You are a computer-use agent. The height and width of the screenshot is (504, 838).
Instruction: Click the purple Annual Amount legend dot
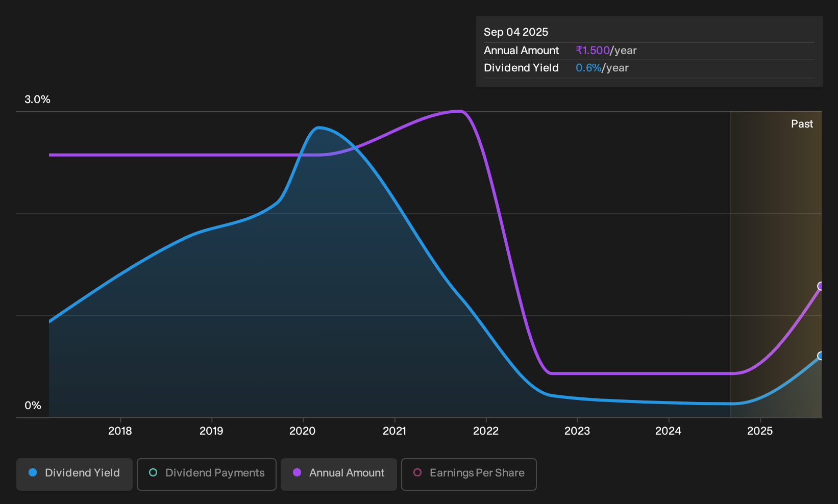tap(297, 472)
